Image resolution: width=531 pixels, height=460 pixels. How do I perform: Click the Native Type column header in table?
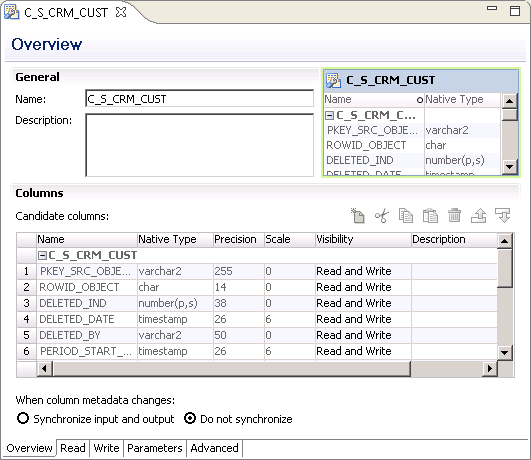[x=175, y=239]
